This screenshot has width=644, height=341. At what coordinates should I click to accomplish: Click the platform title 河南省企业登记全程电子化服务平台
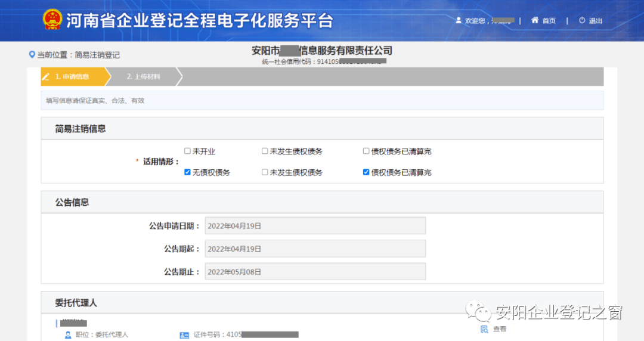[x=200, y=20]
